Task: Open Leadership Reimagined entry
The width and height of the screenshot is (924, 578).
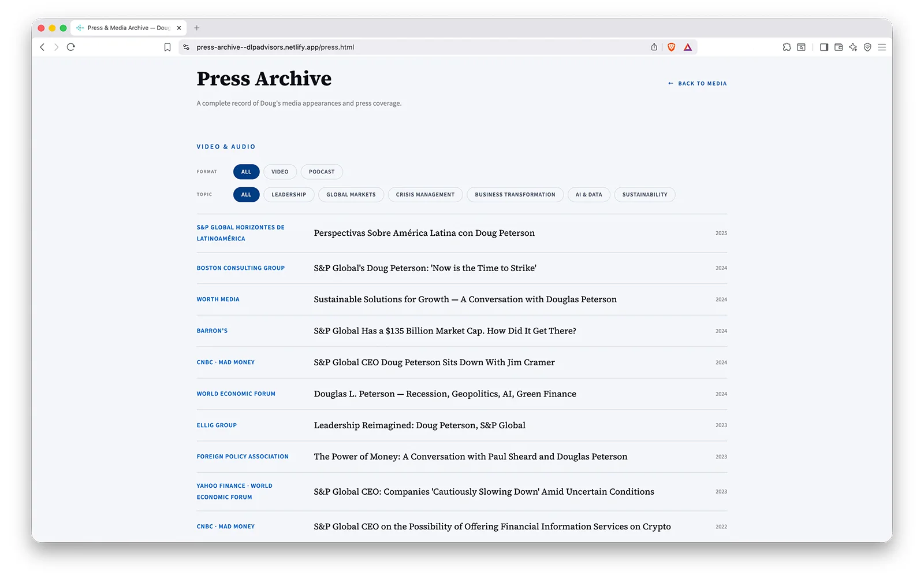Action: click(x=461, y=425)
